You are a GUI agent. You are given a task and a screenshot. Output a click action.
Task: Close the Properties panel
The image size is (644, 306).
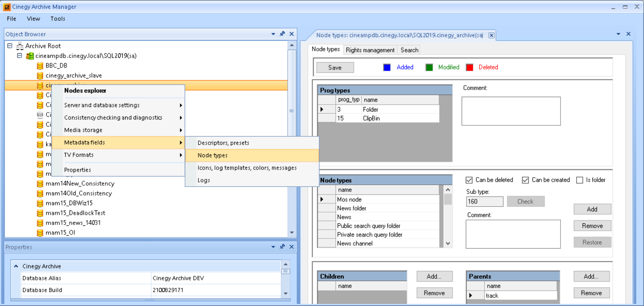[x=291, y=247]
